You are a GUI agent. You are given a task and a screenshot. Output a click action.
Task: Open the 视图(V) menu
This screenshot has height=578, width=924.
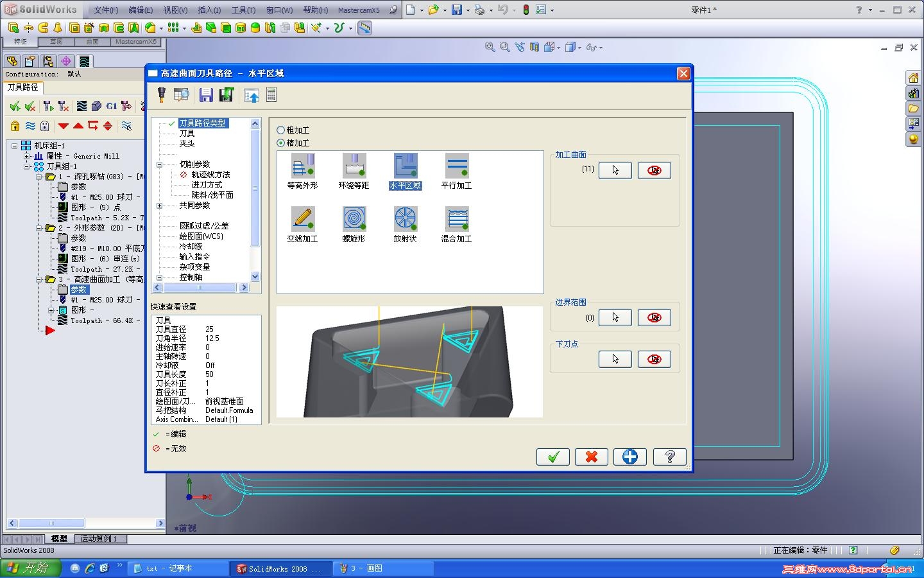pos(175,10)
